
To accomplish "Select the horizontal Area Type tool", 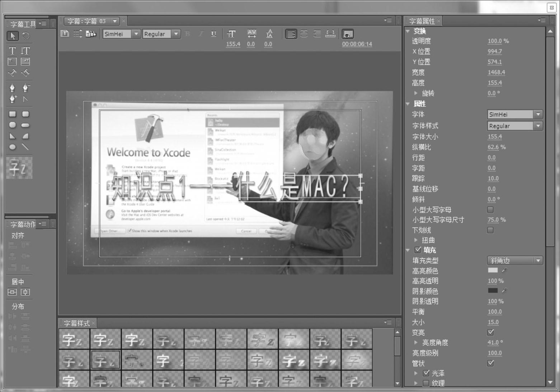I will pos(13,62).
